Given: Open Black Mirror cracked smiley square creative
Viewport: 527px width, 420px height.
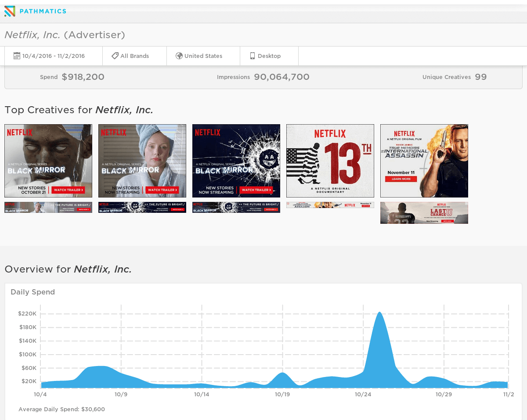Looking at the screenshot, I should coord(236,161).
